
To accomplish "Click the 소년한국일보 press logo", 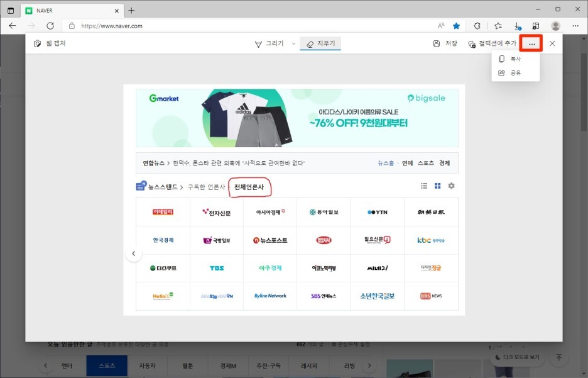I will pyautogui.click(x=378, y=296).
